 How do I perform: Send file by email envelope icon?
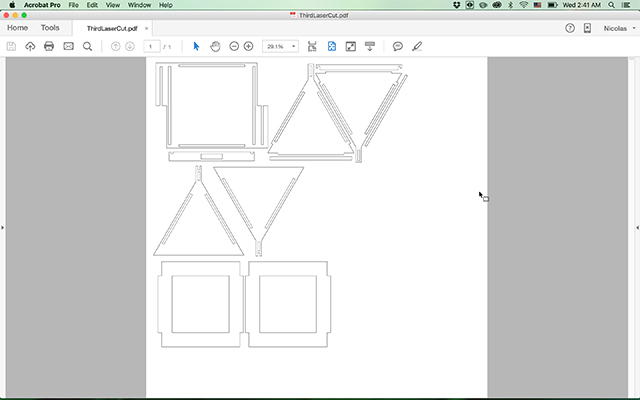click(x=68, y=47)
